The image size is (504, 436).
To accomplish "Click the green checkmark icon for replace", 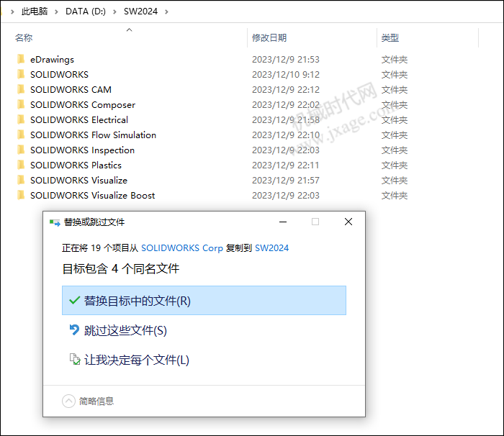I will 74,301.
